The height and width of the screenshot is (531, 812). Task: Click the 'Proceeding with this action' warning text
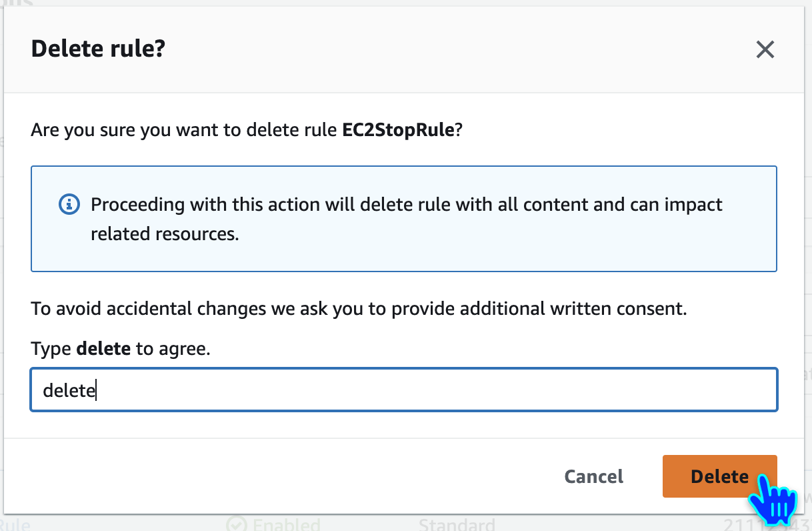(x=407, y=204)
